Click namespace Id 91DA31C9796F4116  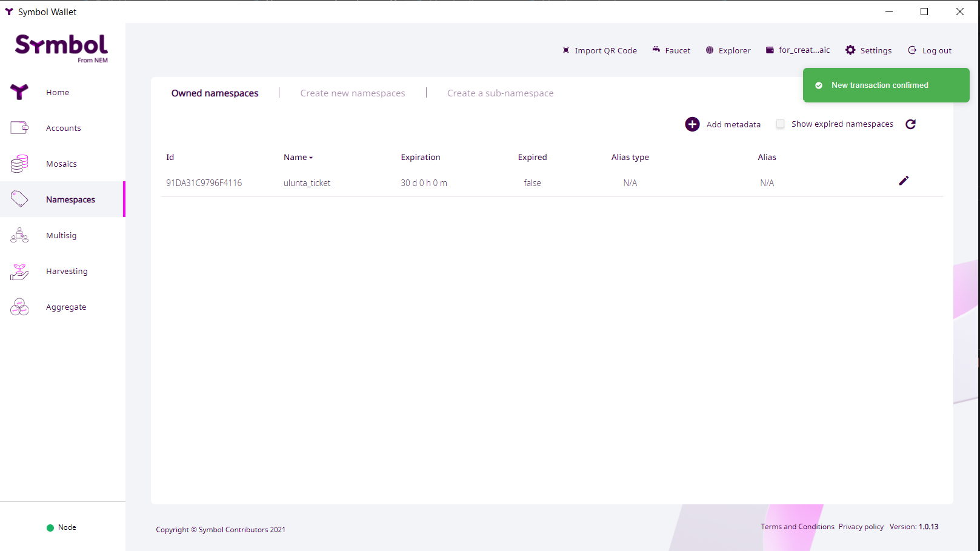[204, 183]
